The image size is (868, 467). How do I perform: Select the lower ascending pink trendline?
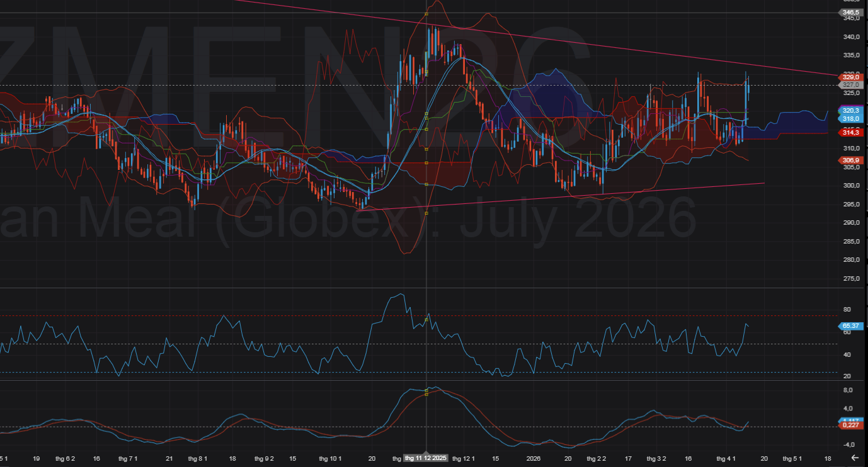pyautogui.click(x=567, y=197)
